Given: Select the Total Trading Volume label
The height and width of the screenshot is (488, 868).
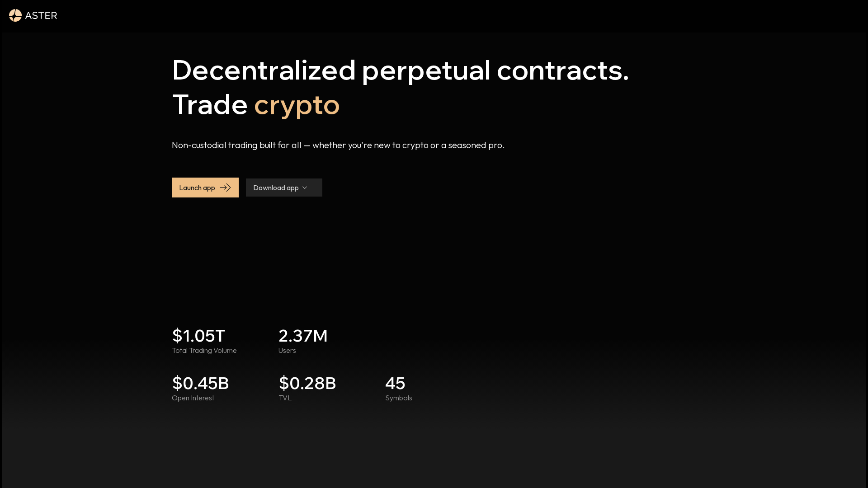Looking at the screenshot, I should [204, 351].
